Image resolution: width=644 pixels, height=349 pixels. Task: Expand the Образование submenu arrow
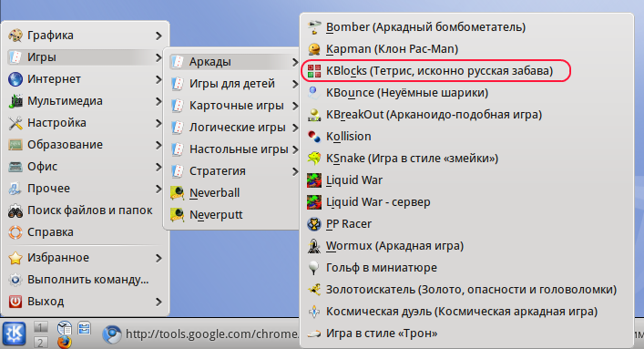coord(158,145)
